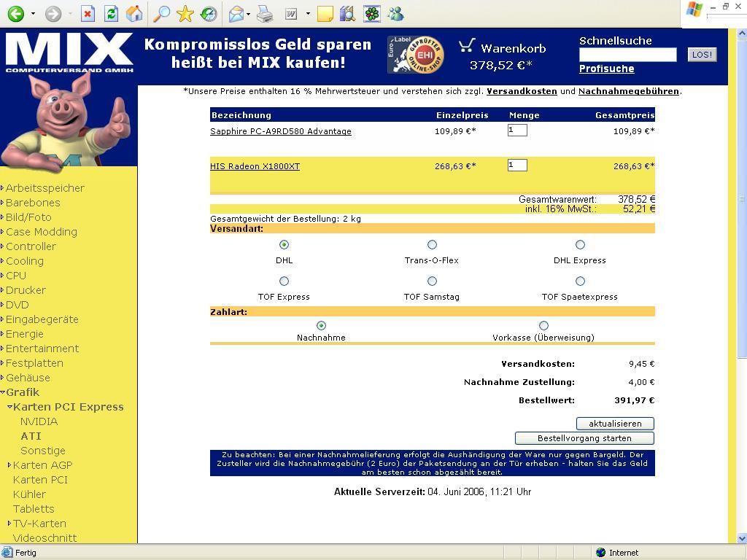Open the Profisuche link
747x560 pixels.
[x=606, y=69]
